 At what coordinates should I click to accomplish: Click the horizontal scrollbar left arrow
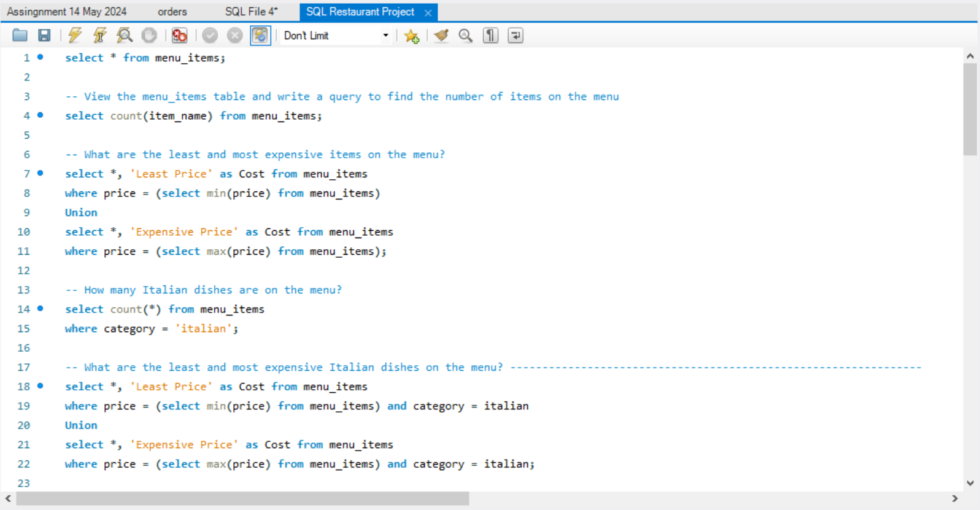pyautogui.click(x=8, y=498)
